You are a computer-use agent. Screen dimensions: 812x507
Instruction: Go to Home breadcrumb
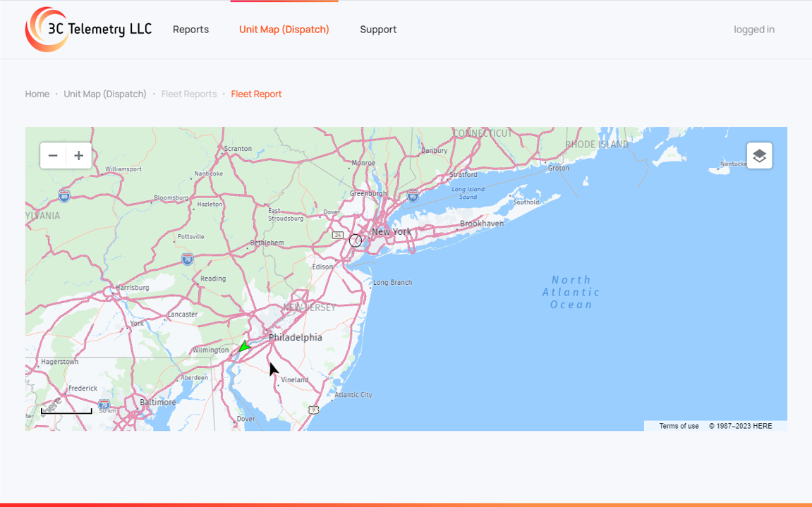point(37,94)
